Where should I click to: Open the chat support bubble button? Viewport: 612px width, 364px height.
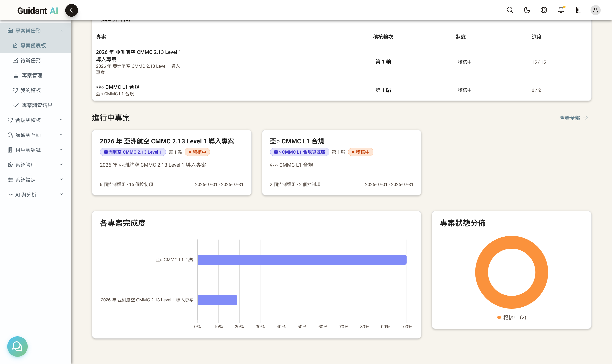click(x=17, y=346)
